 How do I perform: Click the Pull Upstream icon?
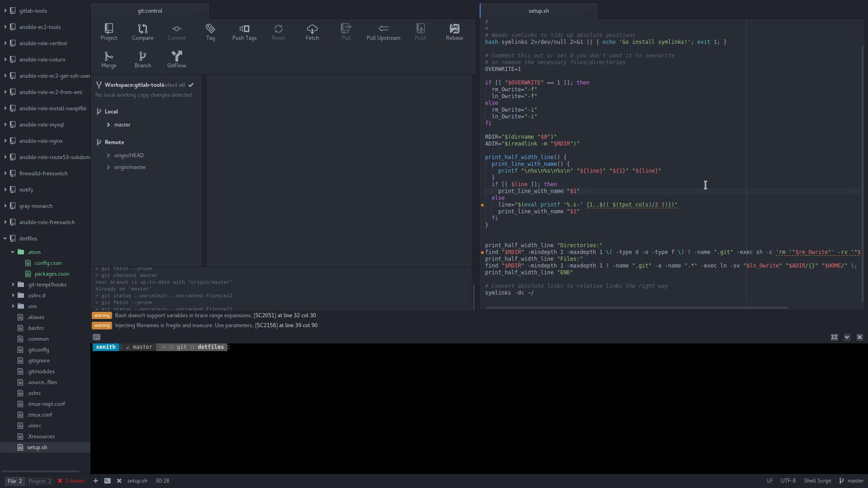tap(383, 32)
